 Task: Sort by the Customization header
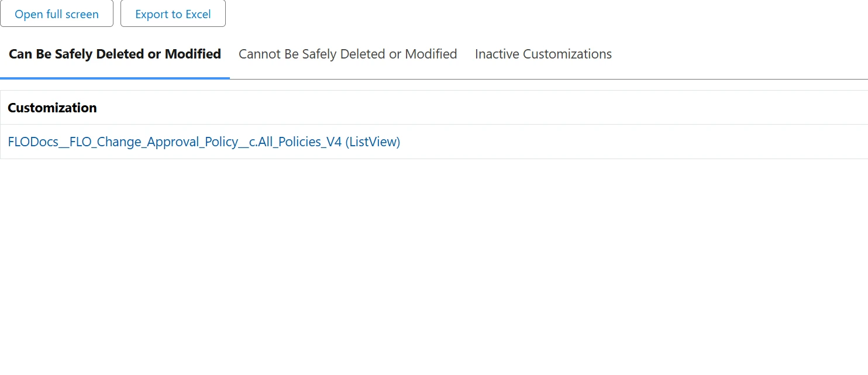pyautogui.click(x=52, y=108)
